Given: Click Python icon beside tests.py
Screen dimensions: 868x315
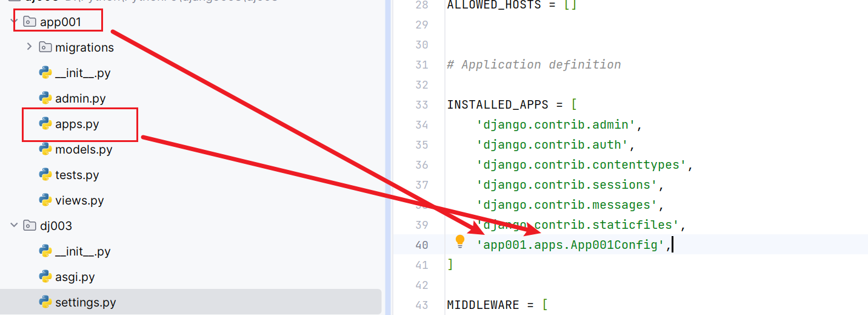Looking at the screenshot, I should tap(45, 175).
